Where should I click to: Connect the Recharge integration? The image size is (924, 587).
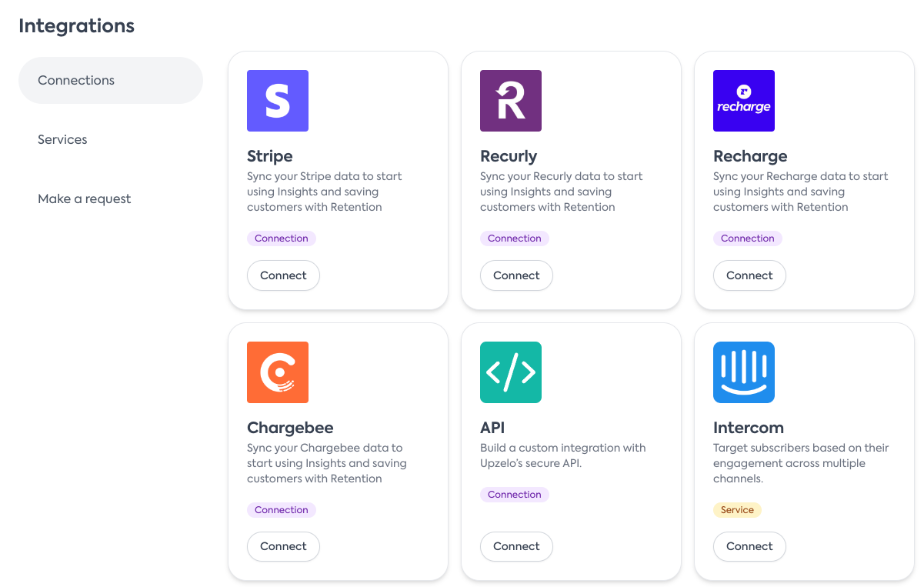pos(749,275)
